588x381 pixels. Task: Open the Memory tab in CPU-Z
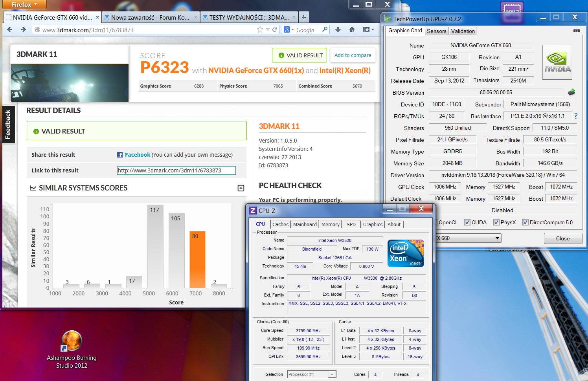coord(331,224)
